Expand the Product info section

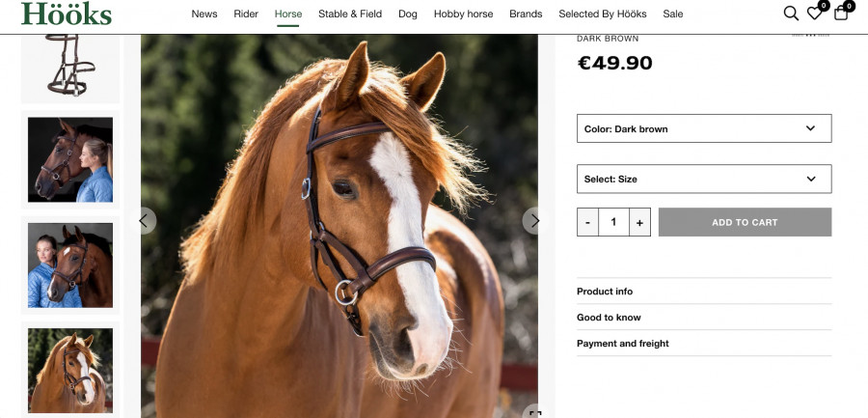pos(704,292)
